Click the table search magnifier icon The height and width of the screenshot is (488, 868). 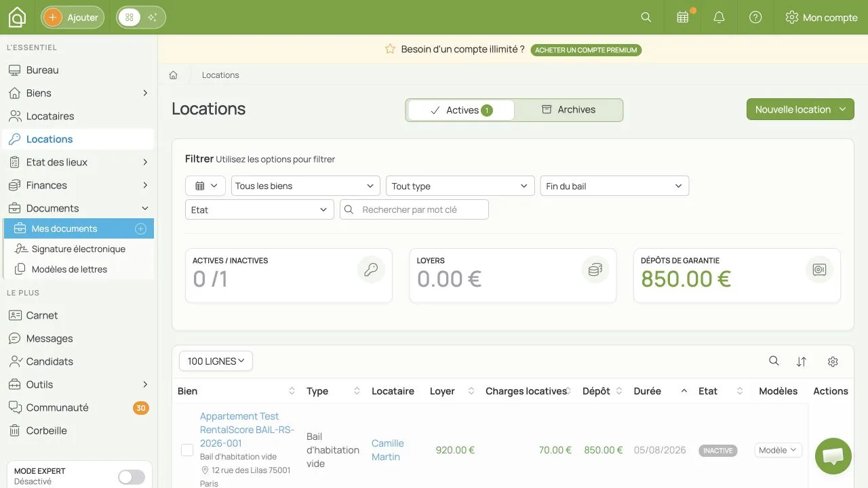774,361
